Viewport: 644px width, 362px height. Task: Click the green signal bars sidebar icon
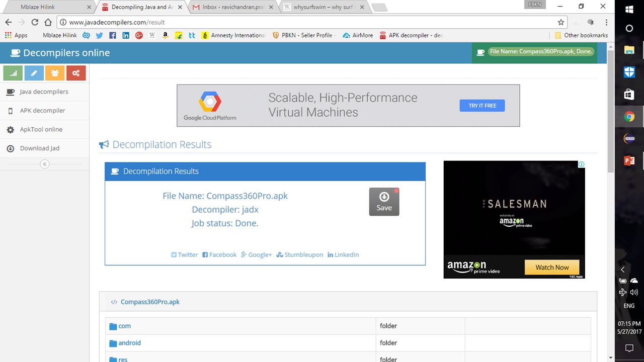(13, 73)
